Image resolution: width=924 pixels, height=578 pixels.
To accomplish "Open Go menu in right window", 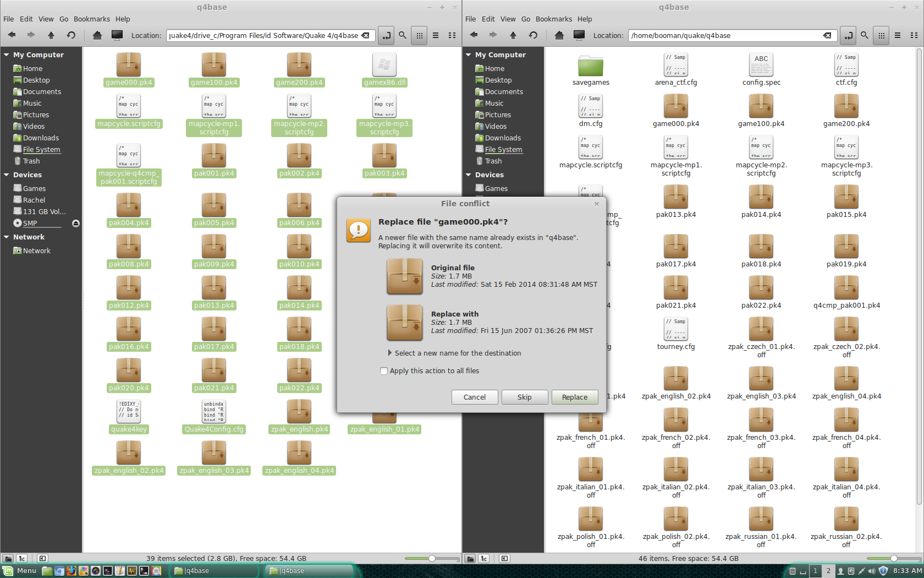I will coord(526,19).
